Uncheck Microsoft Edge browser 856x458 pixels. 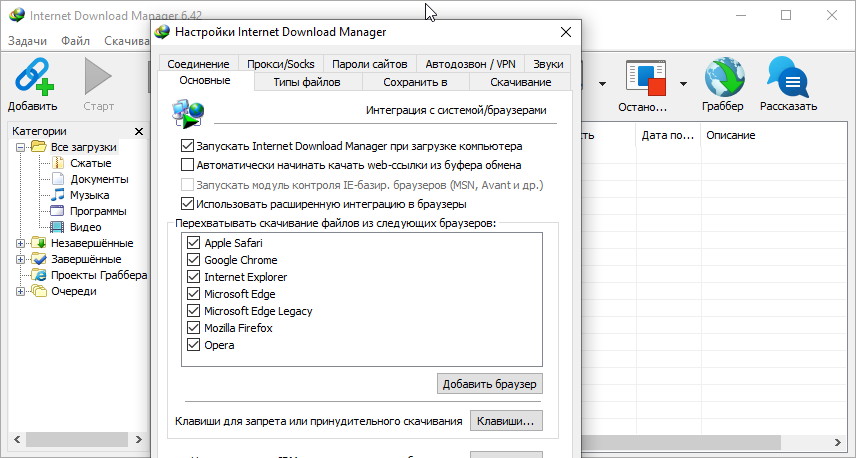[193, 293]
